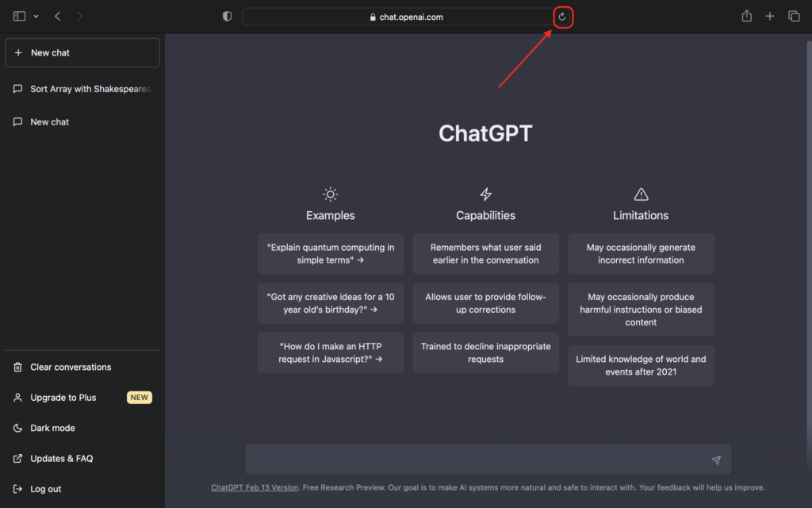812x508 pixels.
Task: Click the chat message input field
Action: [476, 460]
